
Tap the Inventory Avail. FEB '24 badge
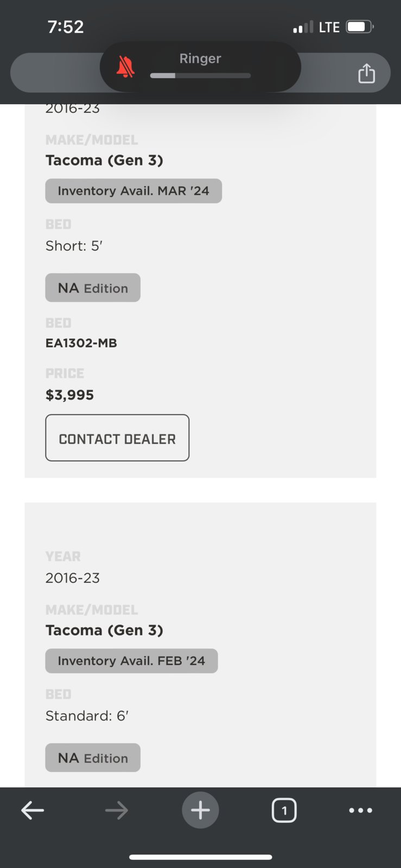click(x=131, y=661)
